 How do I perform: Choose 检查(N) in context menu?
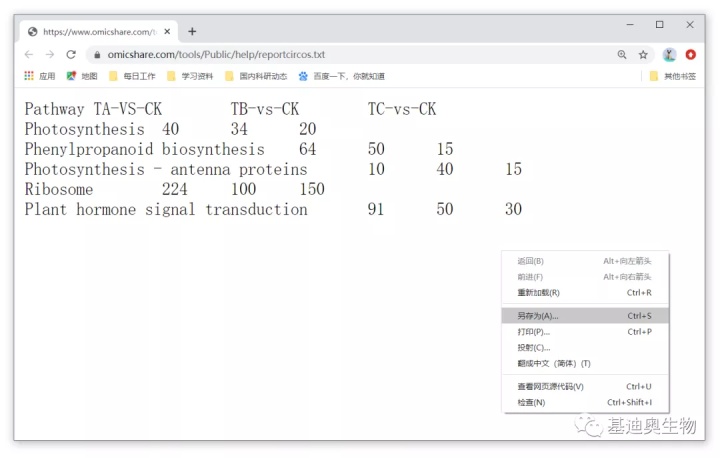pyautogui.click(x=585, y=402)
